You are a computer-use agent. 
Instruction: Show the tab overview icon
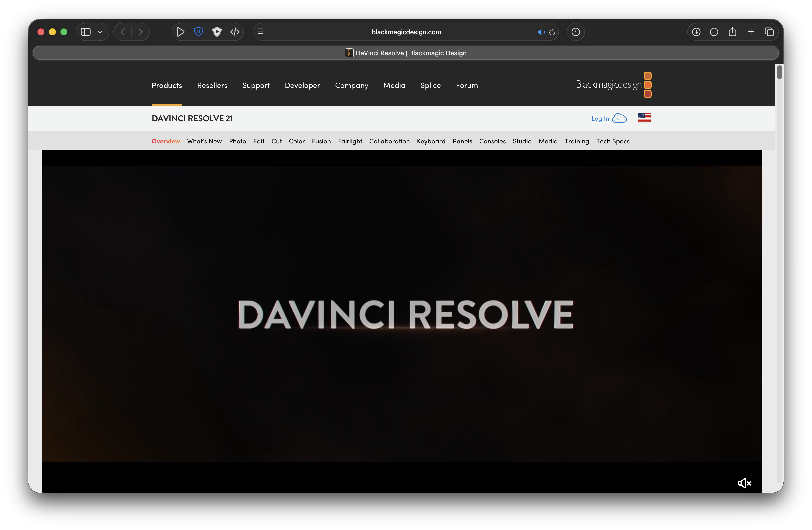pyautogui.click(x=769, y=32)
